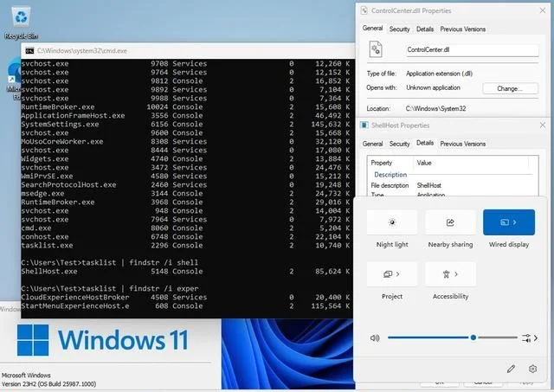Open the Recycle Bin desktop icon
The width and height of the screenshot is (554, 392).
tap(21, 23)
